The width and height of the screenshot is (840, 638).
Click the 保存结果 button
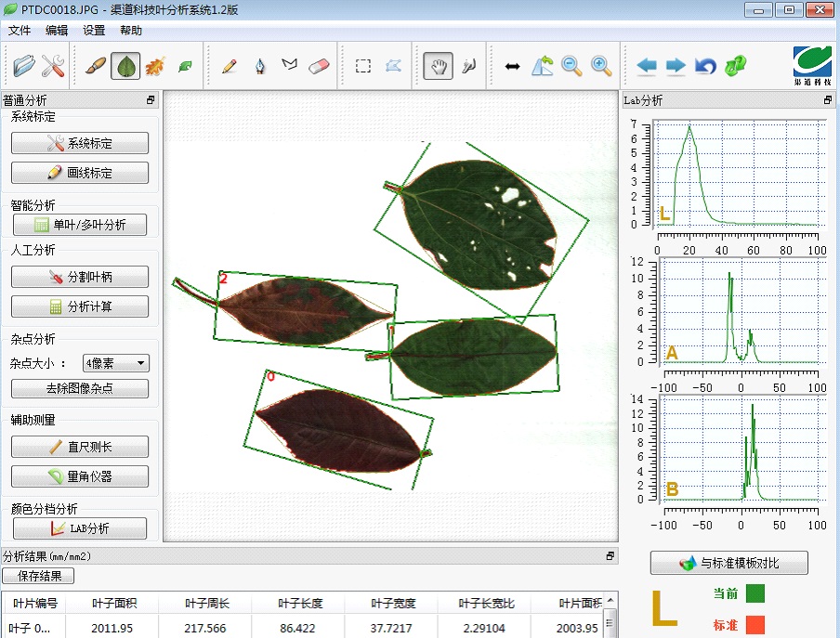tap(39, 576)
